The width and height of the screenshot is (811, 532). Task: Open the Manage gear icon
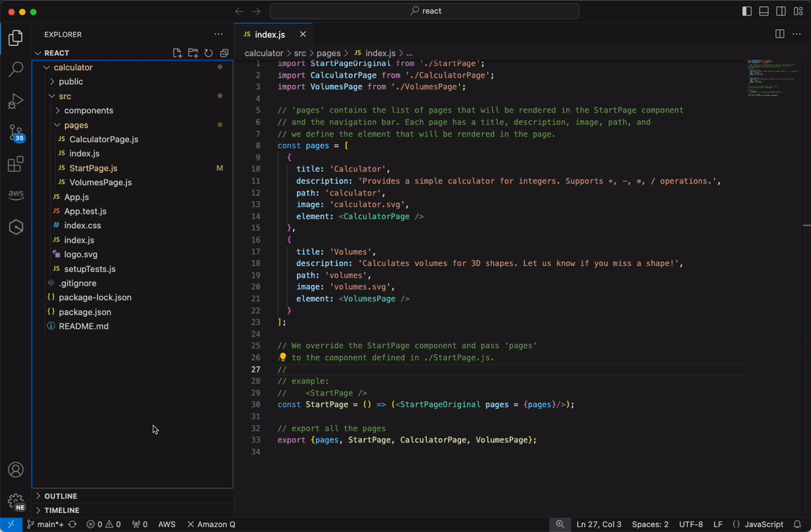pos(15,501)
